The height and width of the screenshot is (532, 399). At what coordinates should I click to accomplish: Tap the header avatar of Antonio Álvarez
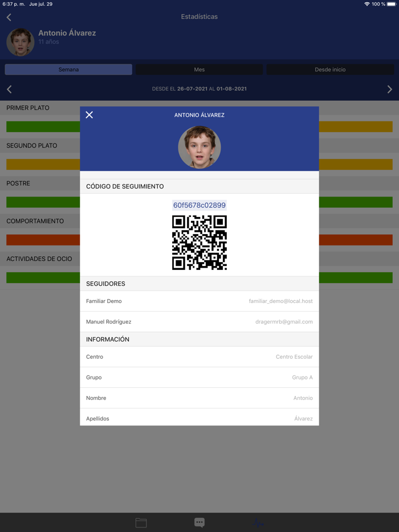[x=21, y=42]
